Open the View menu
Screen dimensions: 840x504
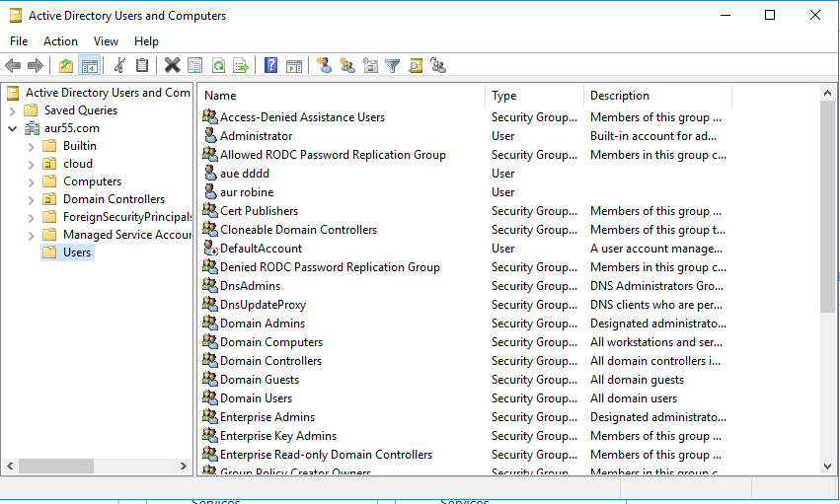coord(106,41)
